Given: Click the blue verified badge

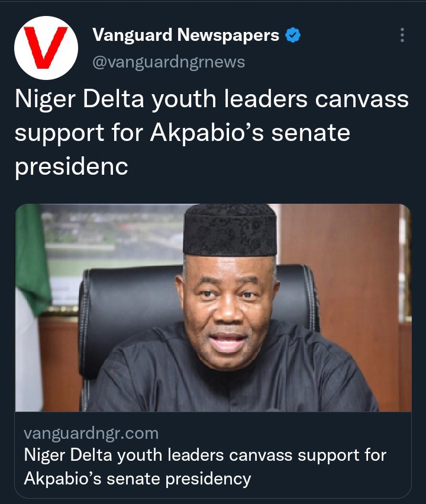Looking at the screenshot, I should [x=293, y=36].
